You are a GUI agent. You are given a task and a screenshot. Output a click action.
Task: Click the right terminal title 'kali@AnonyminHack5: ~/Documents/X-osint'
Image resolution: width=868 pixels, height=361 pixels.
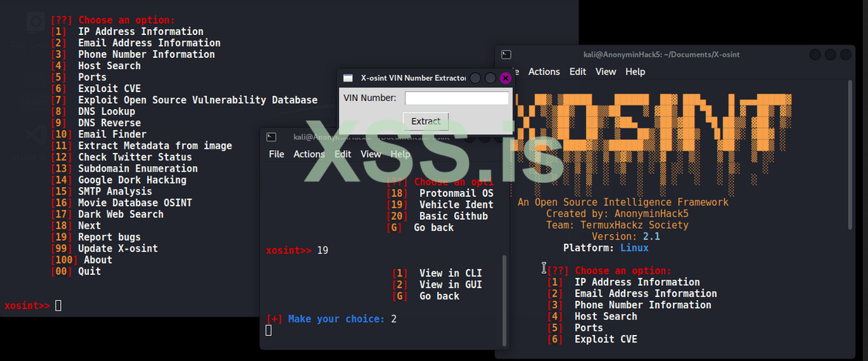coord(662,54)
